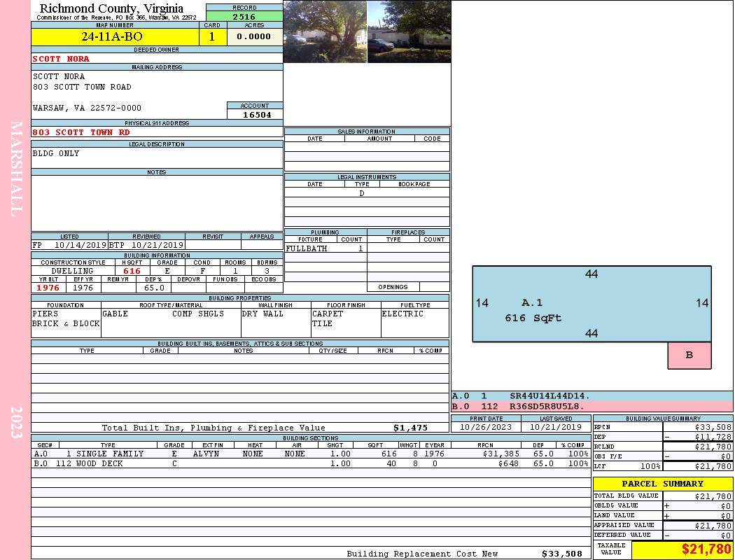Click LCF 100% value
735x560 pixels.
[x=650, y=466]
